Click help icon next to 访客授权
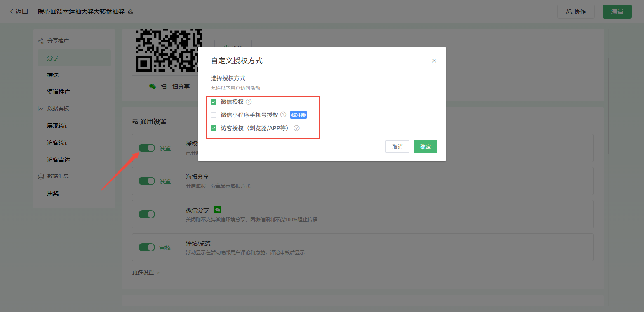 (x=296, y=128)
